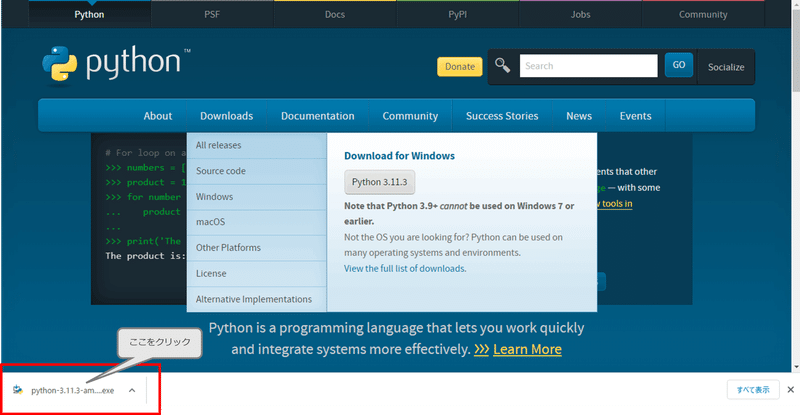Image resolution: width=800 pixels, height=415 pixels.
Task: Click the Python logo
Action: pyautogui.click(x=116, y=64)
